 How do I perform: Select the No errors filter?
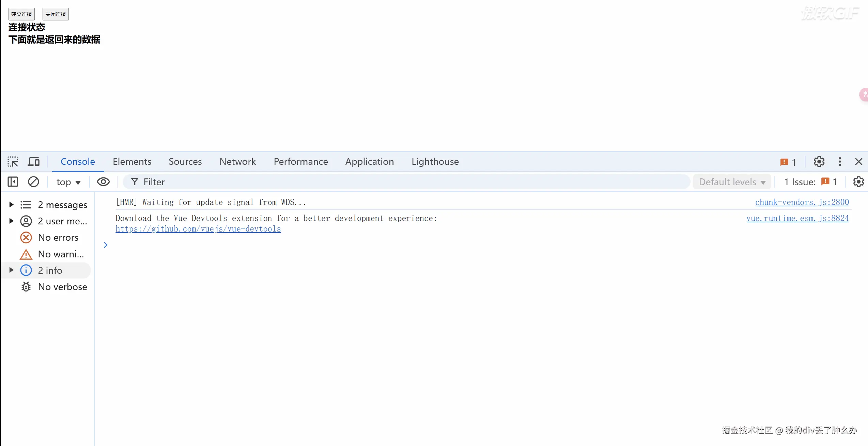pyautogui.click(x=58, y=238)
